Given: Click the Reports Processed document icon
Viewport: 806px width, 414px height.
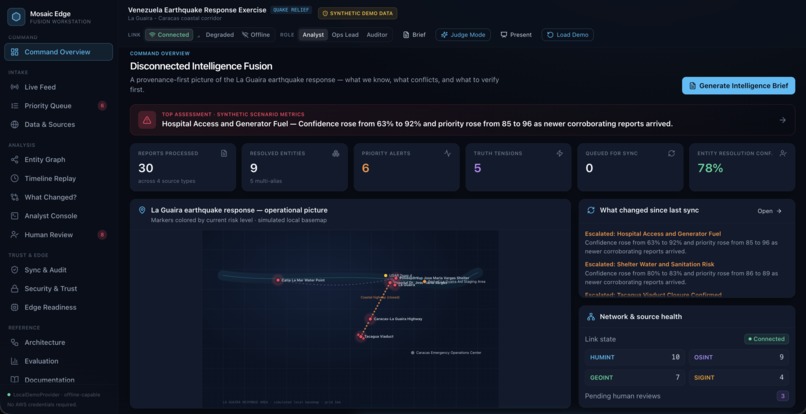Looking at the screenshot, I should coord(224,153).
